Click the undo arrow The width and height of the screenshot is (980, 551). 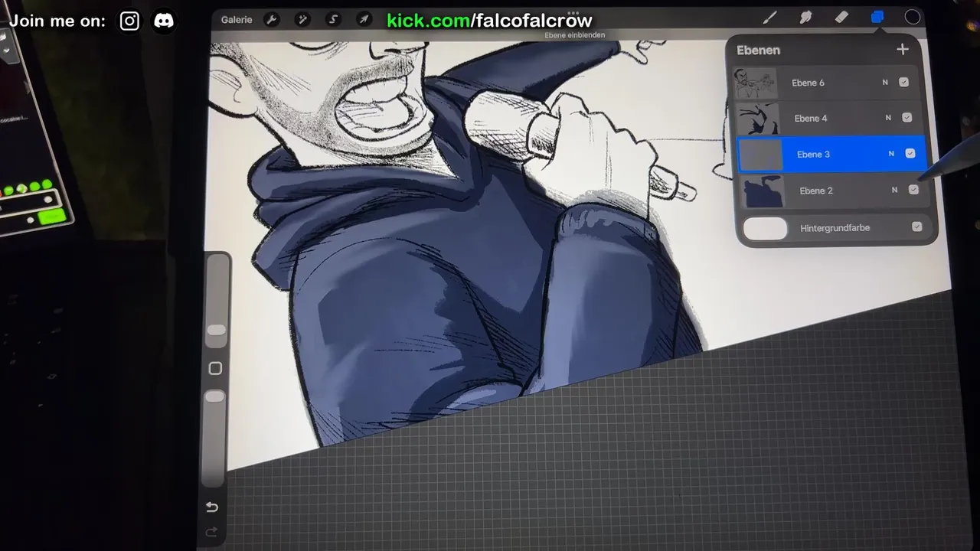click(212, 507)
